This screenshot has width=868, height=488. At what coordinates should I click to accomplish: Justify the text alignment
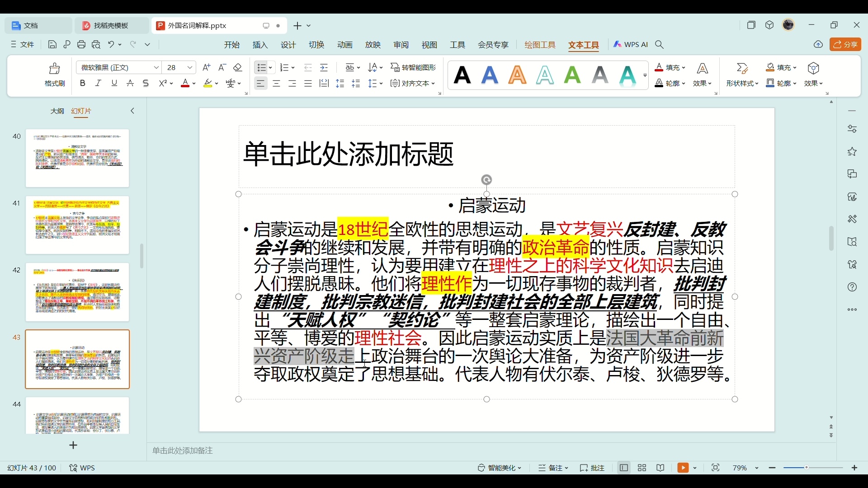(x=308, y=83)
